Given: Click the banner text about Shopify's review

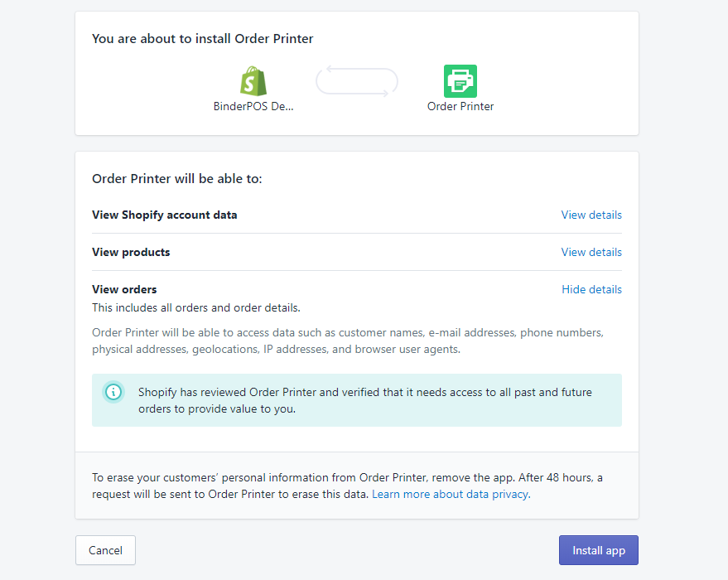Looking at the screenshot, I should [x=364, y=400].
